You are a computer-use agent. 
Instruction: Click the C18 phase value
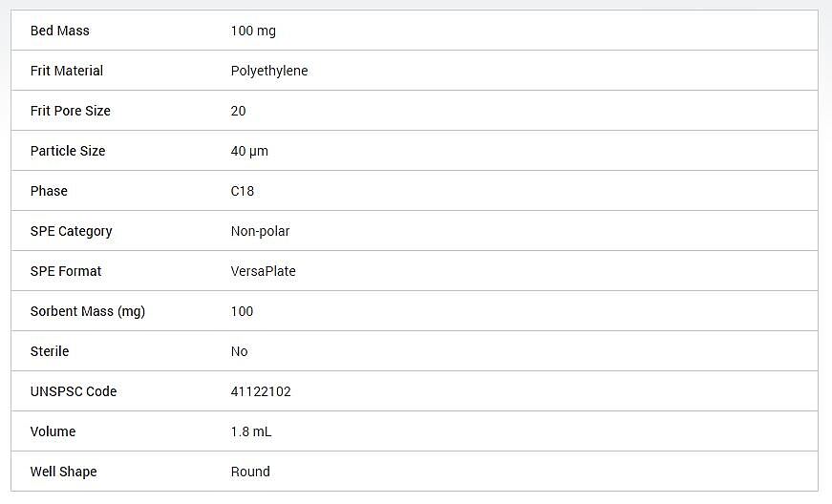(x=243, y=191)
